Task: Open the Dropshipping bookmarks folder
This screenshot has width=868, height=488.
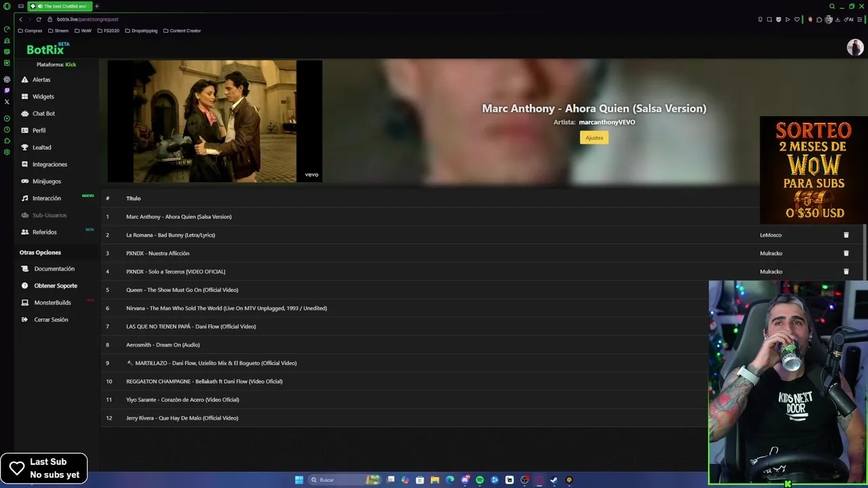Action: pos(141,30)
